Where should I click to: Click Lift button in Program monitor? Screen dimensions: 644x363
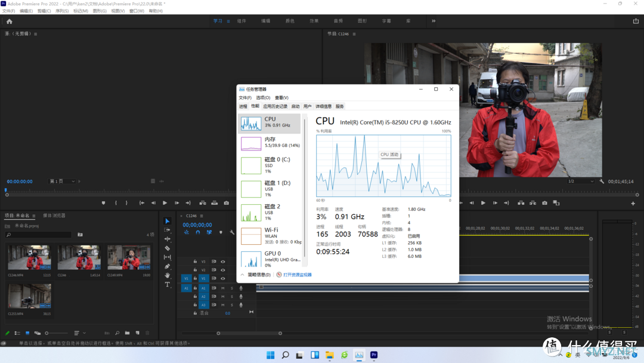(x=521, y=203)
